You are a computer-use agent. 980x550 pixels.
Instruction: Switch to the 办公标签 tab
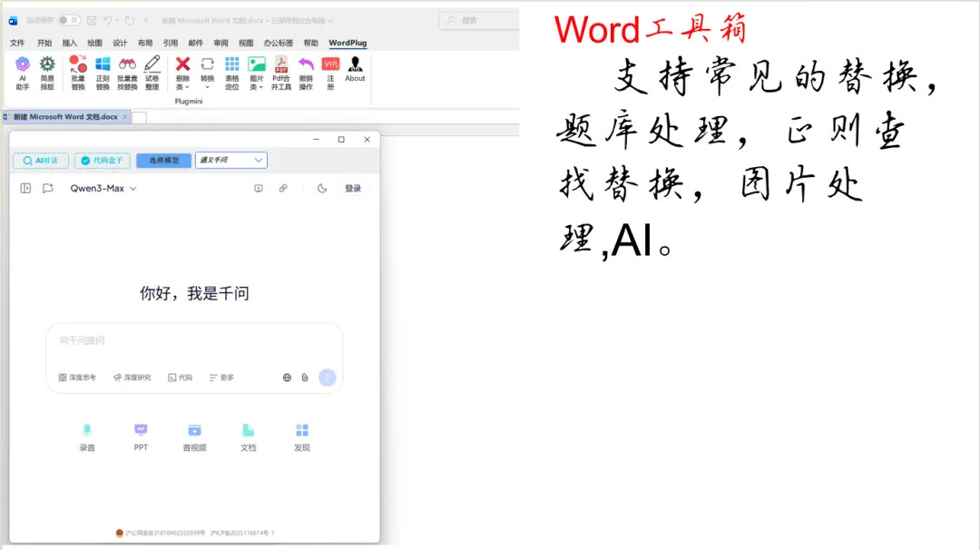[279, 44]
